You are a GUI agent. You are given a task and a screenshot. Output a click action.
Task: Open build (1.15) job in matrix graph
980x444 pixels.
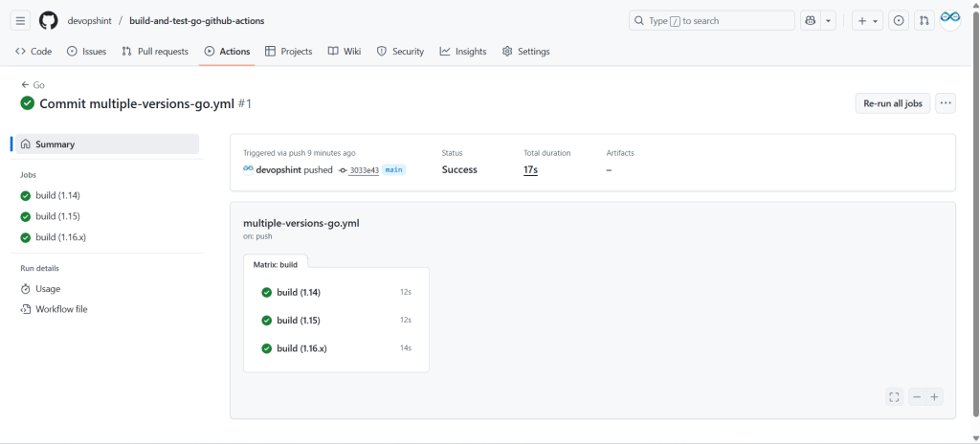pyautogui.click(x=336, y=321)
